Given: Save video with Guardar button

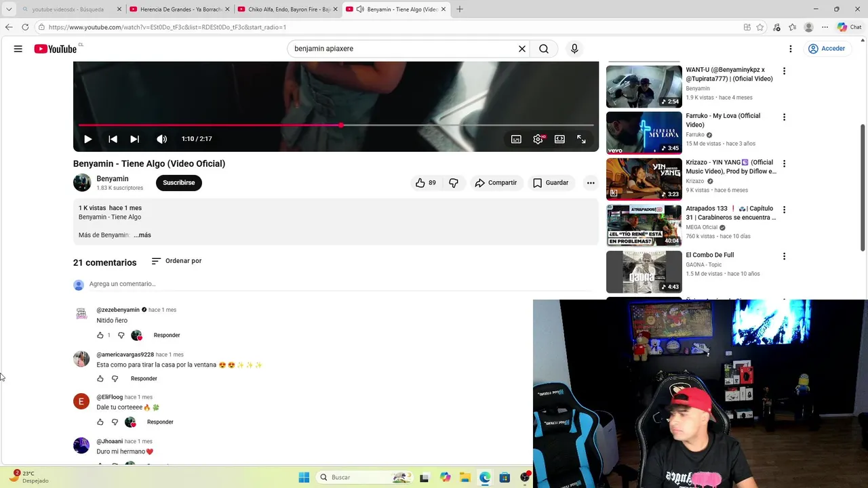Looking at the screenshot, I should pos(551,183).
